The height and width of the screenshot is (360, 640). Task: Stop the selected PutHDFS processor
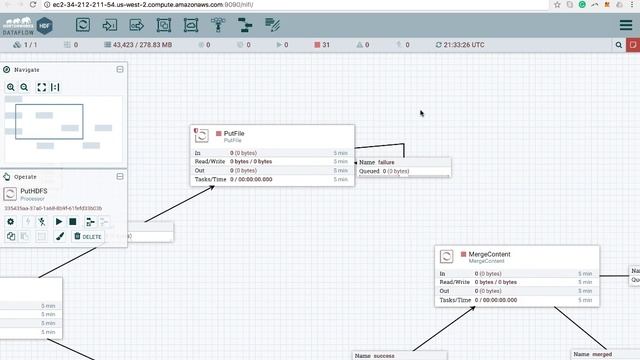tap(73, 221)
